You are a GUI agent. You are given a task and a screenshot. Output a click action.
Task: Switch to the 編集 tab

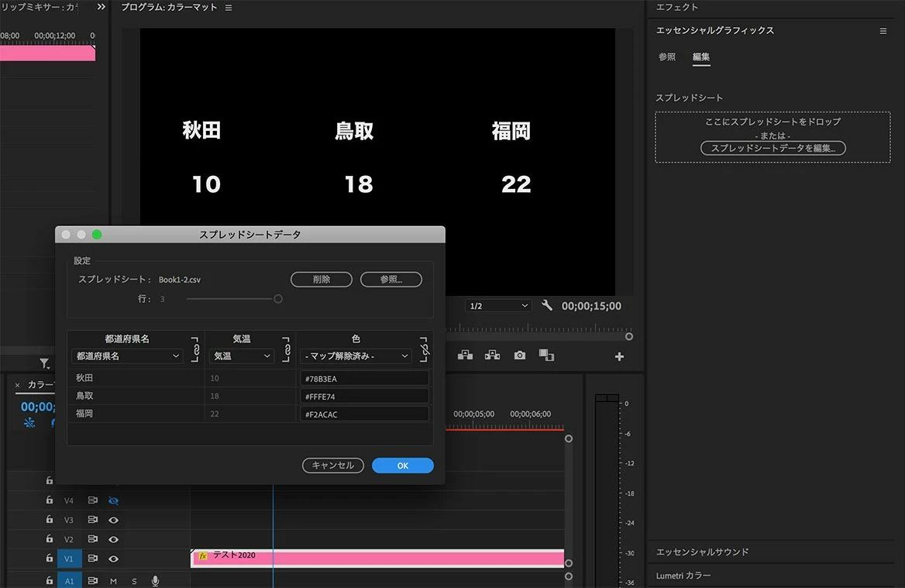click(701, 57)
